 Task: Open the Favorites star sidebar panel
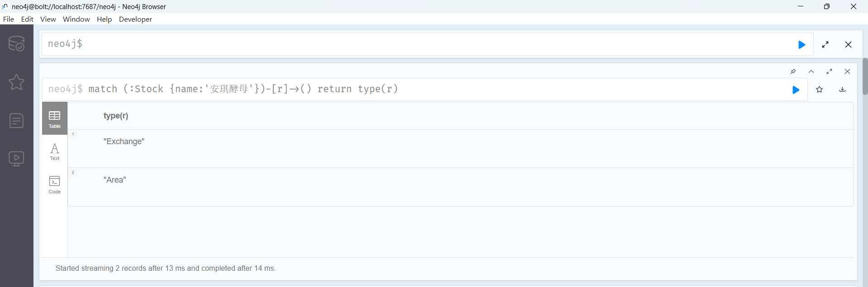coord(16,82)
